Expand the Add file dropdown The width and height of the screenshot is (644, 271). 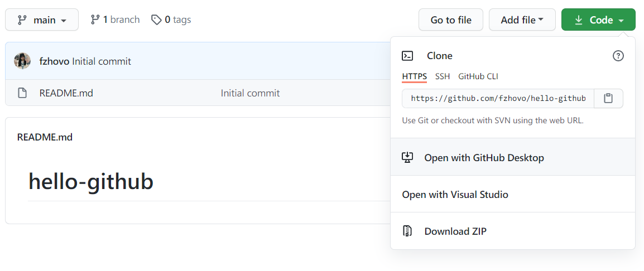coord(522,20)
